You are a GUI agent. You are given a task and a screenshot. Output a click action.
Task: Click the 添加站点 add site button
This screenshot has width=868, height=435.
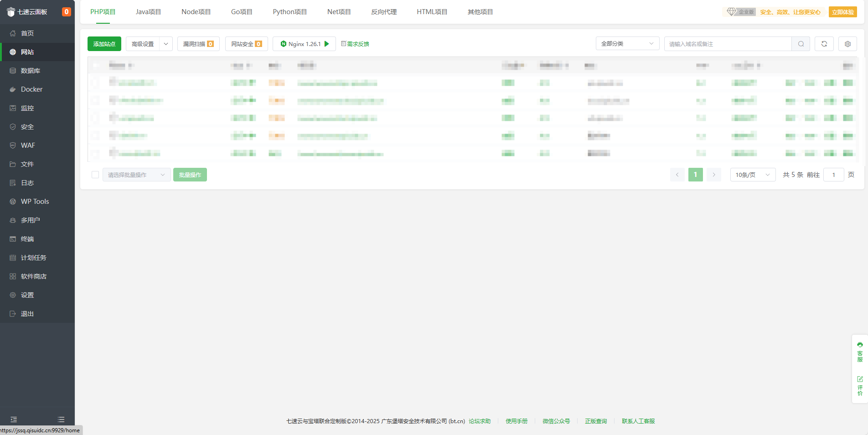pyautogui.click(x=104, y=44)
